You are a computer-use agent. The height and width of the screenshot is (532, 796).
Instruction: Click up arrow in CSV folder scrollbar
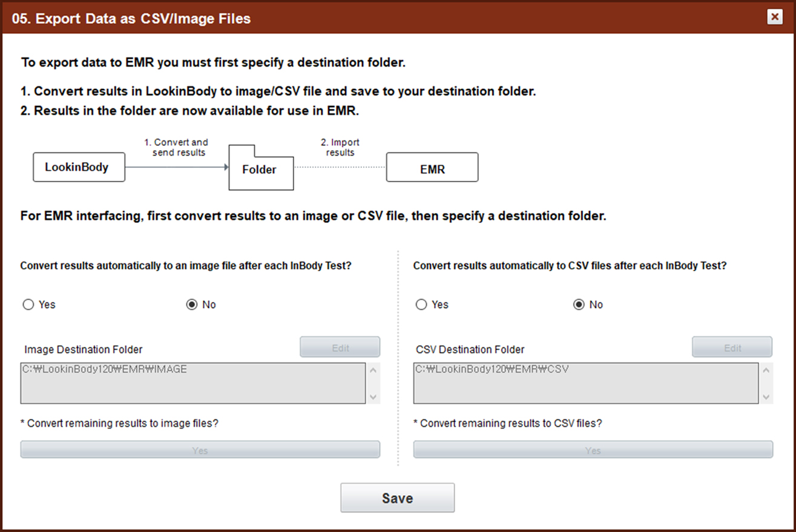766,370
